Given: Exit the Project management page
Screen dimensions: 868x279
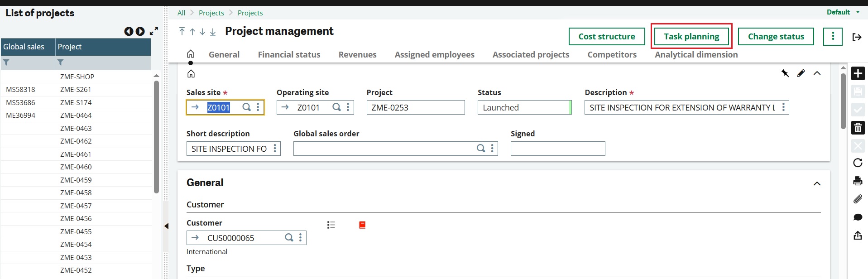Looking at the screenshot, I should coord(857,37).
